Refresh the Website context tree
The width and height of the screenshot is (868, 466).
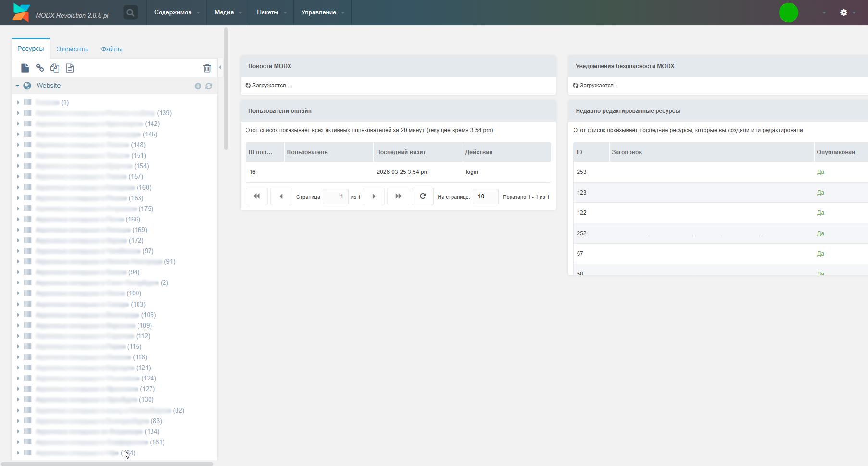(x=209, y=86)
